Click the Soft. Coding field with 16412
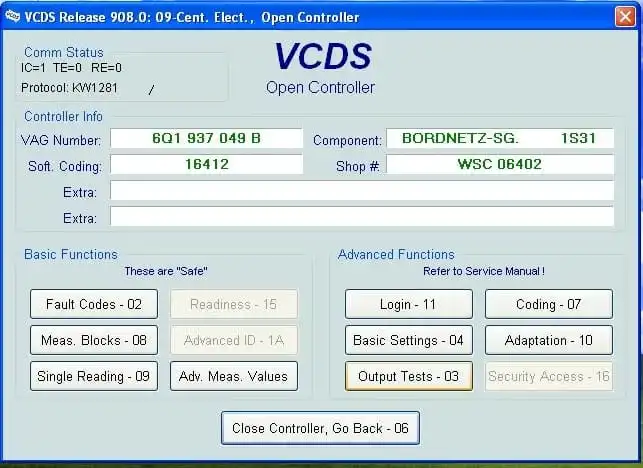This screenshot has width=643, height=468. tap(206, 164)
